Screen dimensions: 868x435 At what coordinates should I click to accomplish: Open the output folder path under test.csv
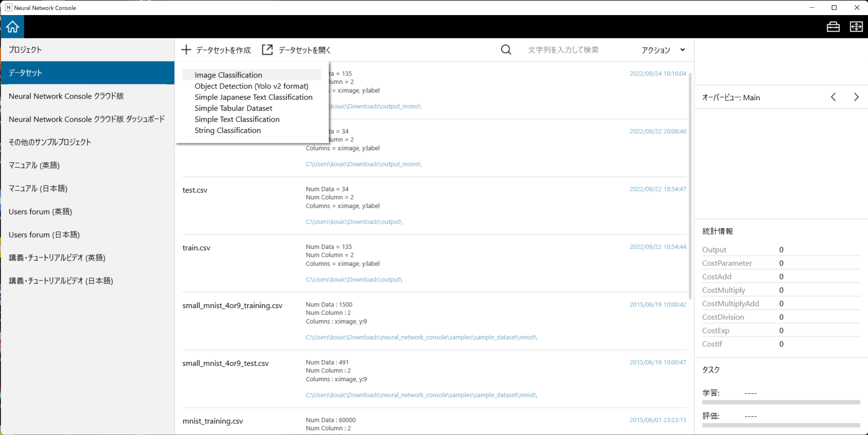pyautogui.click(x=354, y=222)
